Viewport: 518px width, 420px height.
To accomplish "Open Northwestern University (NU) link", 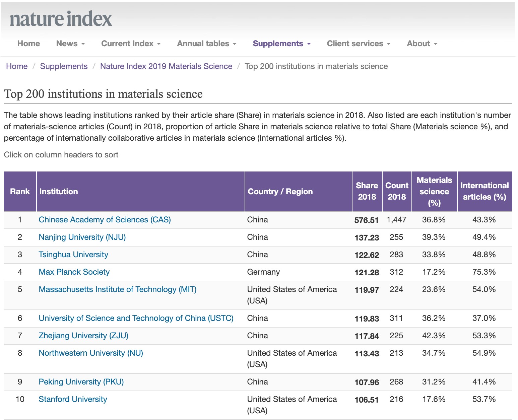I will point(91,353).
